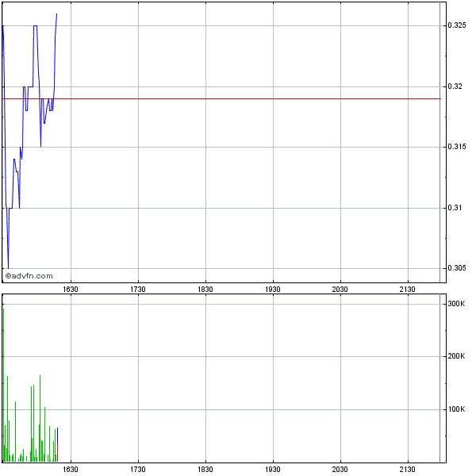This screenshot has width=476, height=476.
Task: Click the 0.305 price axis label
Action: coord(457,268)
